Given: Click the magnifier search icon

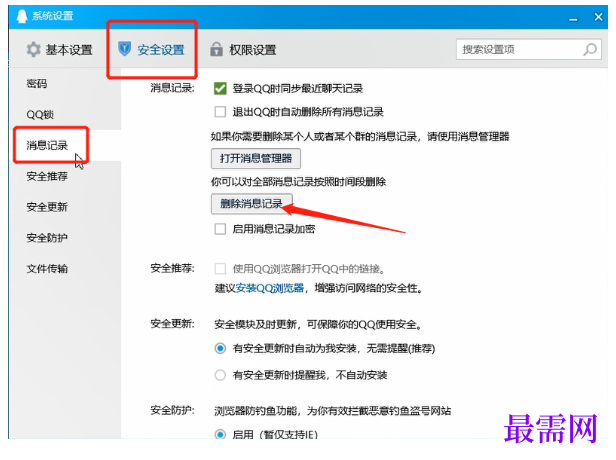Looking at the screenshot, I should point(590,49).
